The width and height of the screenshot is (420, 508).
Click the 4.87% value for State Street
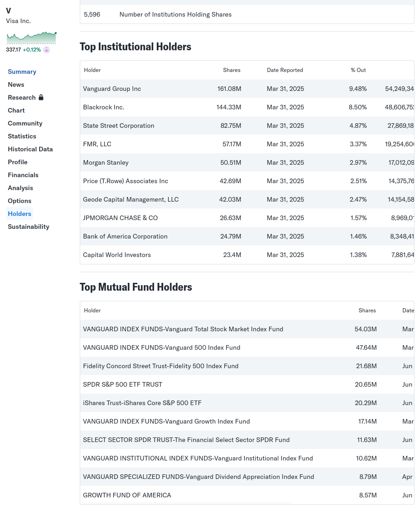pyautogui.click(x=358, y=126)
